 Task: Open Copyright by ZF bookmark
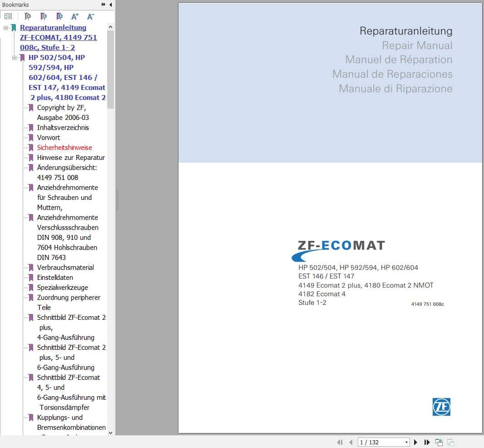63,113
